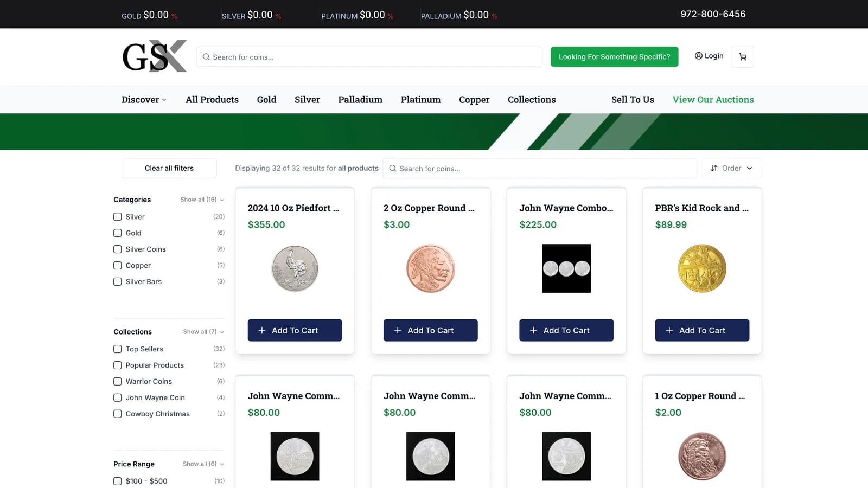Expand Collections with Show all (7)
This screenshot has height=488, width=868.
click(x=203, y=332)
